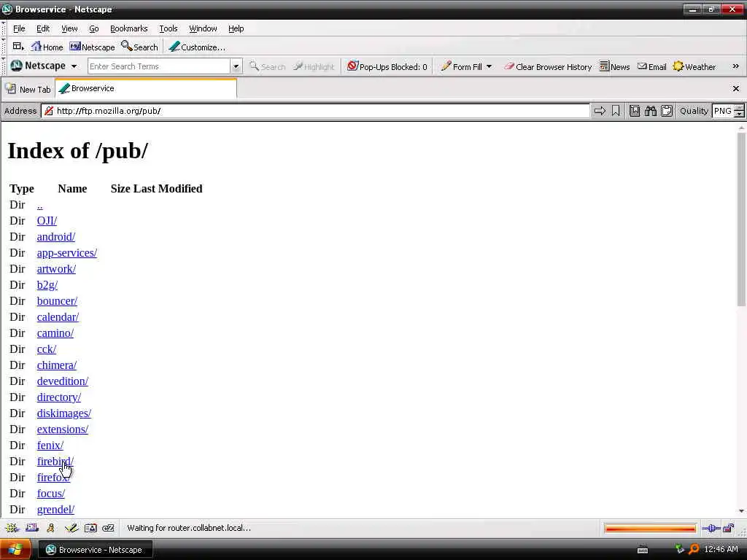Open the News toolbar button

pos(614,66)
